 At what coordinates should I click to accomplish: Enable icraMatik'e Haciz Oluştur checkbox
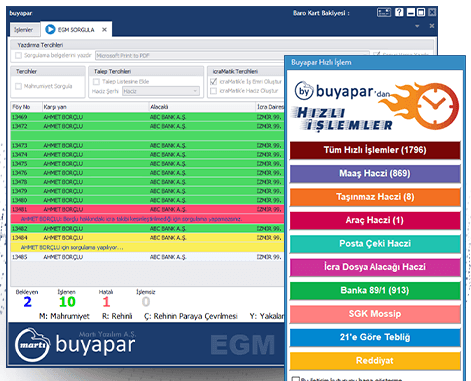(214, 91)
